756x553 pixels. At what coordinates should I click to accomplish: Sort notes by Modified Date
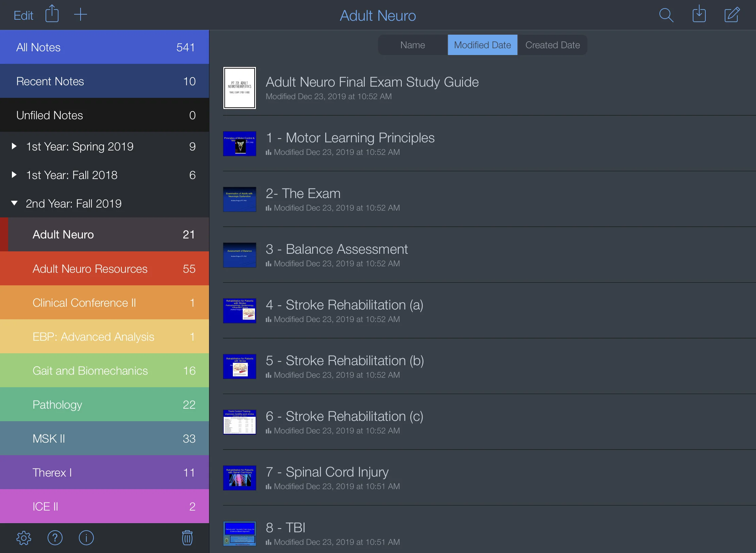[x=482, y=45]
